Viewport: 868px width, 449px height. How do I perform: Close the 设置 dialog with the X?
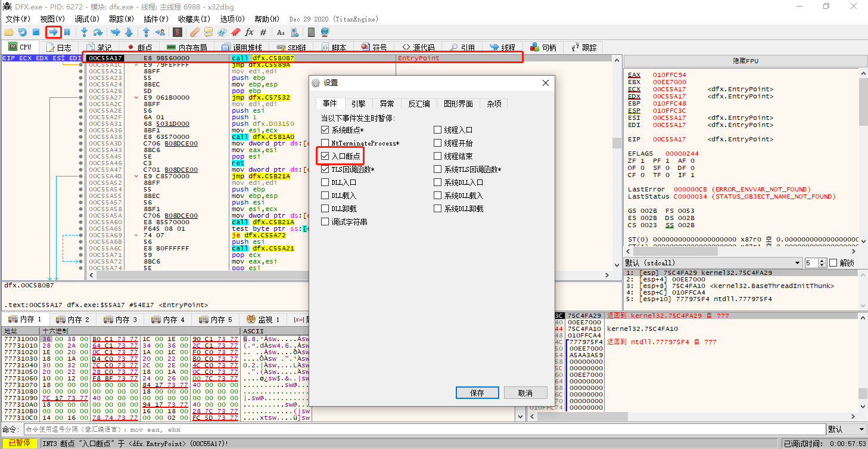point(546,83)
